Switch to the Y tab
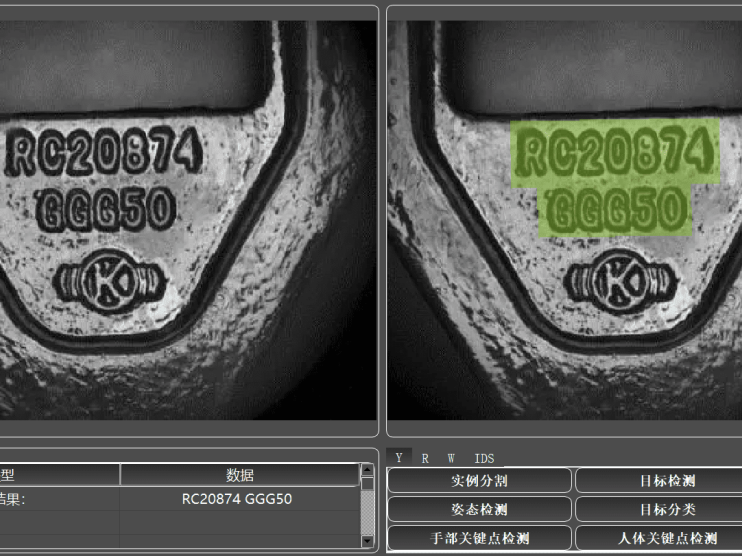Screen dimensions: 742x556 399,458
